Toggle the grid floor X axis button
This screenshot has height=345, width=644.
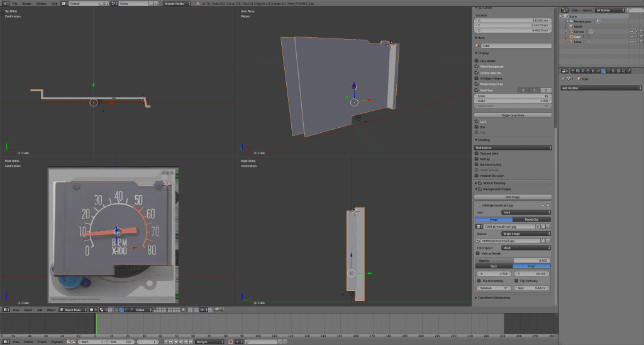523,90
